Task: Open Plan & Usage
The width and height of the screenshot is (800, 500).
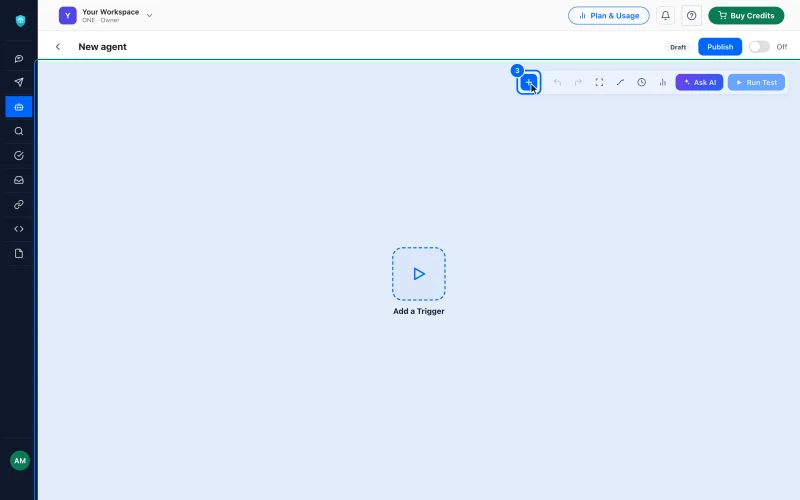Action: click(609, 15)
